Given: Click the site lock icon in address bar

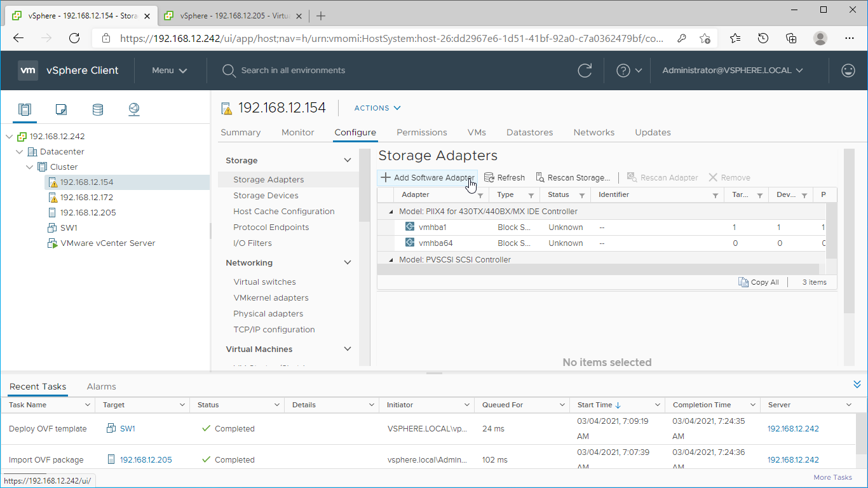Looking at the screenshot, I should (x=106, y=38).
